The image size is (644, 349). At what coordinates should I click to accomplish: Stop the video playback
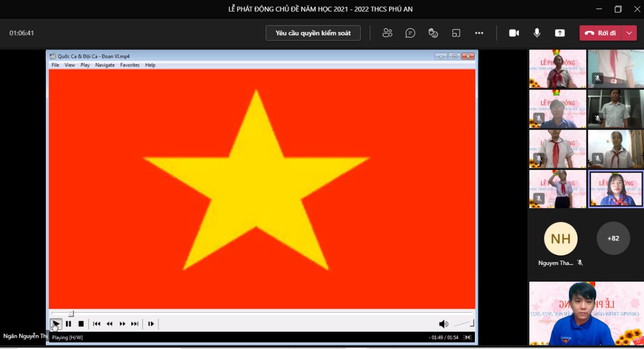(x=81, y=324)
